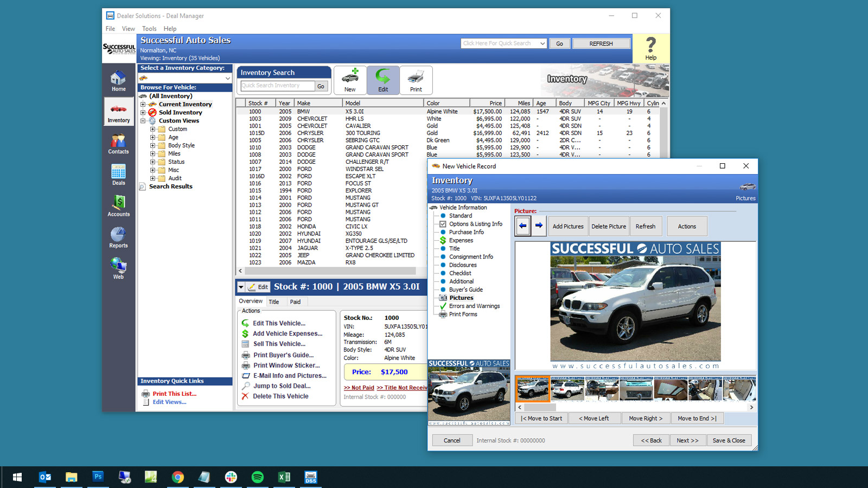
Task: Click the New vehicle toolbar icon
Action: 350,80
